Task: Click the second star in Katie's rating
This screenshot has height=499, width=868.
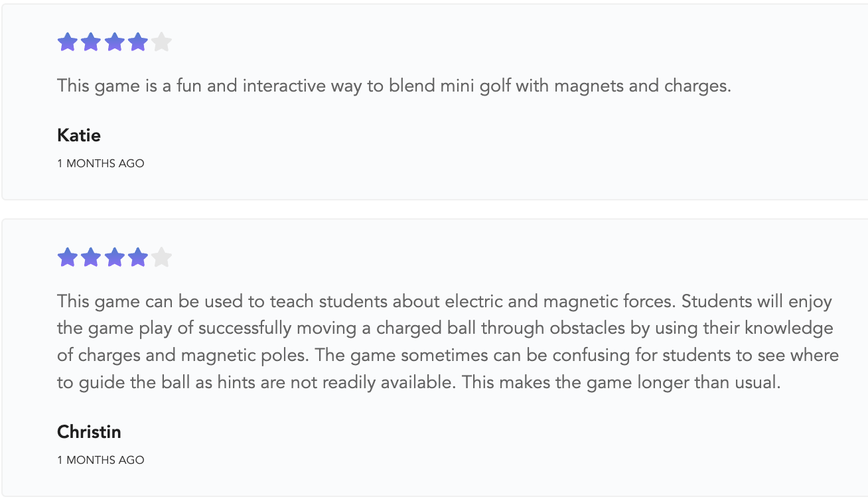Action: click(91, 42)
